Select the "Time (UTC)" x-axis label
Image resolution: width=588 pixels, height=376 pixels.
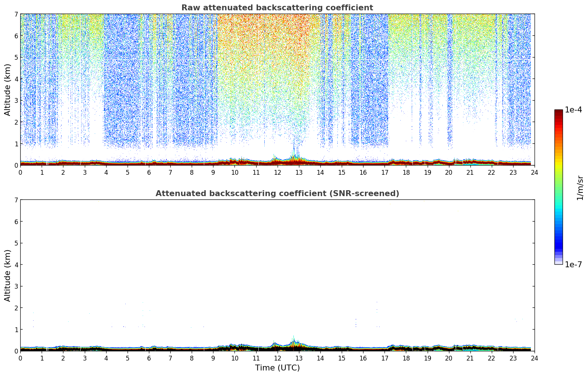pos(277,368)
